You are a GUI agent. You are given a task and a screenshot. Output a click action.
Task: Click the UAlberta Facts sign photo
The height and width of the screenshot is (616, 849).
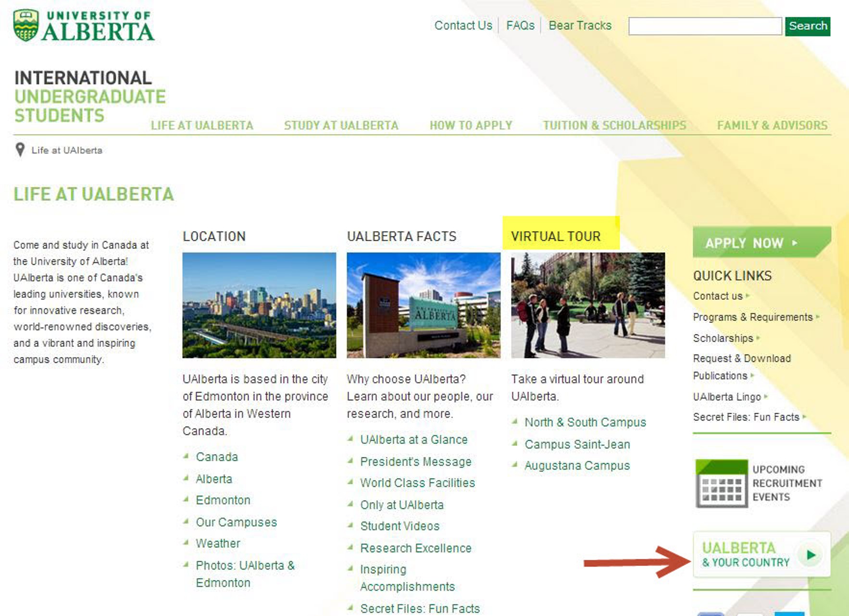coord(424,305)
